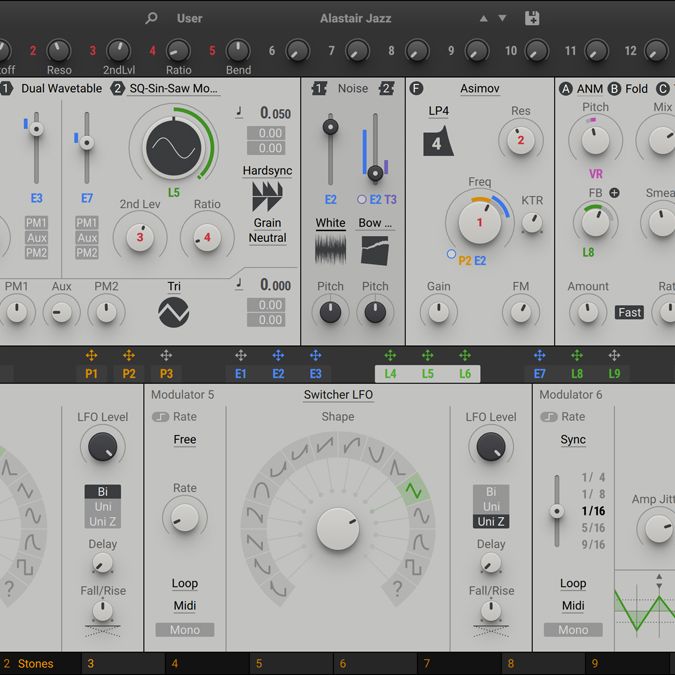Click the drag handle above L9

pos(614,355)
